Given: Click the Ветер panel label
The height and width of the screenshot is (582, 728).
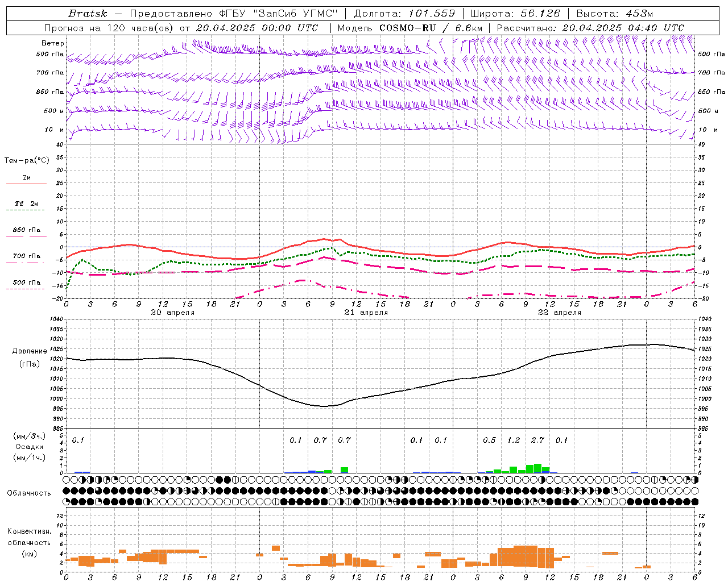Looking at the screenshot, I should coord(53,43).
